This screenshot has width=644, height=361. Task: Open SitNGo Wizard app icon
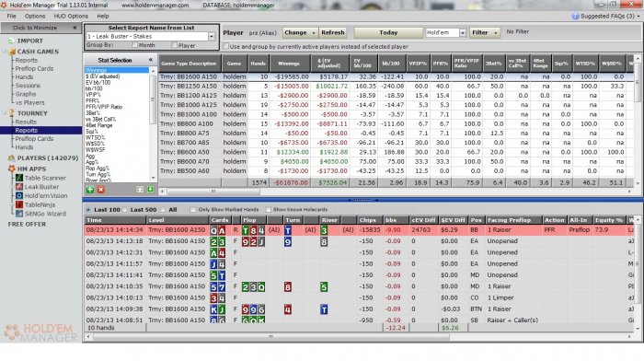(x=19, y=214)
